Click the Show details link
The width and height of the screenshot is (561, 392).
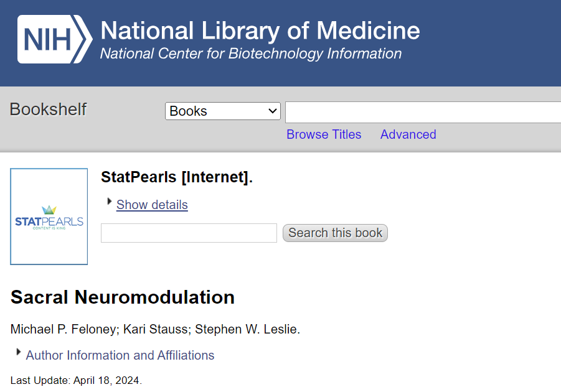(152, 205)
